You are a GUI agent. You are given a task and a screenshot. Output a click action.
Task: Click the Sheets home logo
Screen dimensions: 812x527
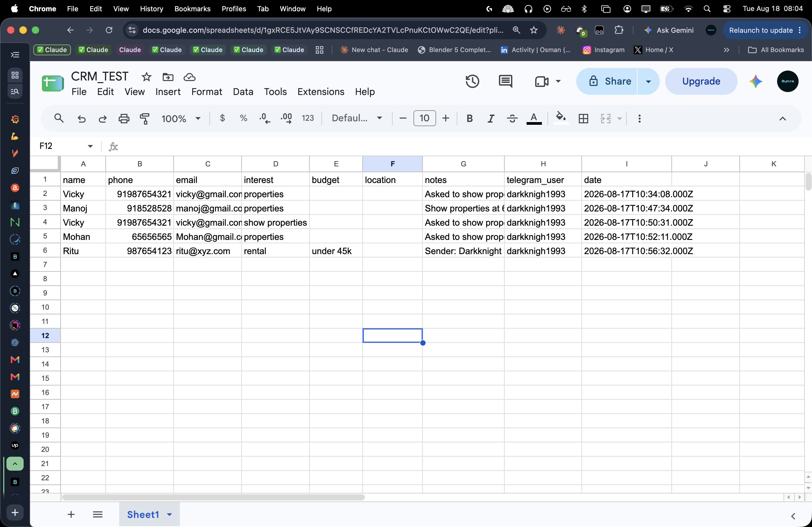(x=53, y=83)
